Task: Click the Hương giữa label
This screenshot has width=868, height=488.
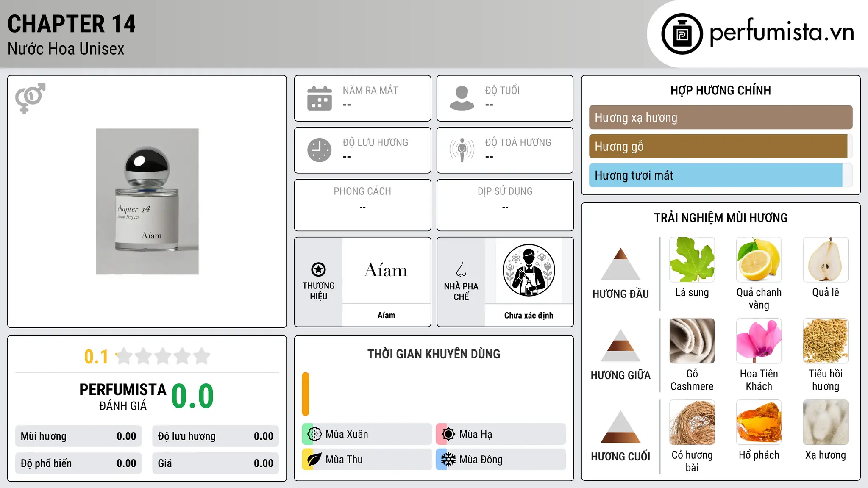Action: pos(620,375)
